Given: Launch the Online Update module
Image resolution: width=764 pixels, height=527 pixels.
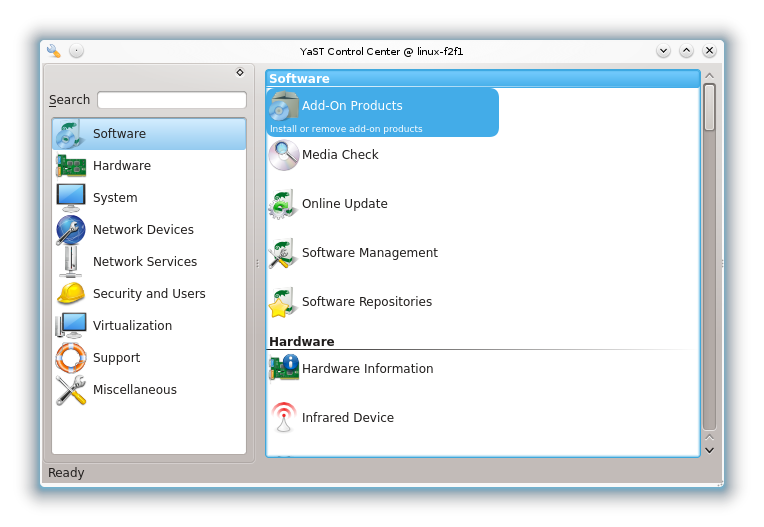Looking at the screenshot, I should pyautogui.click(x=345, y=204).
